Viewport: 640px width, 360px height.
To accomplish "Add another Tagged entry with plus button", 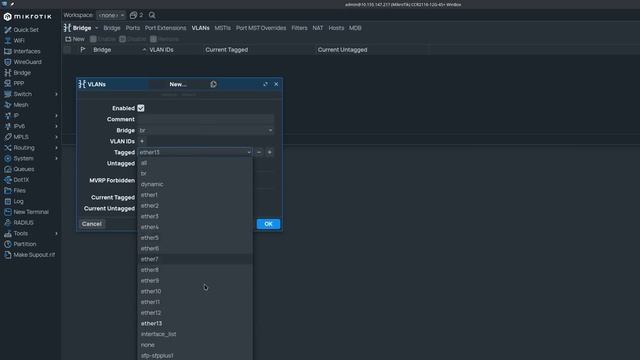I will (269, 152).
